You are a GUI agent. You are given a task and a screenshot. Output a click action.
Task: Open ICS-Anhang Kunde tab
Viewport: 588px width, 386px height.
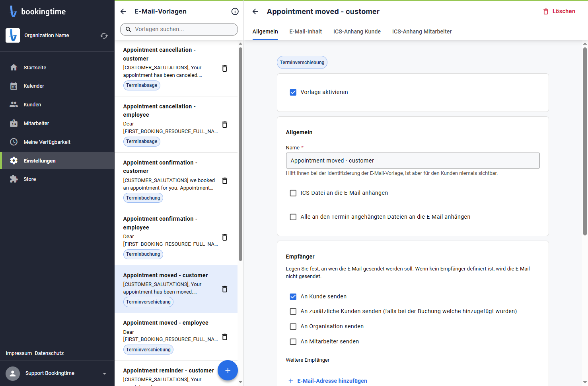(357, 31)
